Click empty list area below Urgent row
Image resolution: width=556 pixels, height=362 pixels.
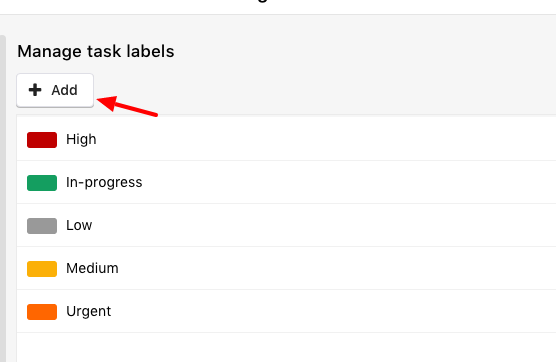point(286,347)
